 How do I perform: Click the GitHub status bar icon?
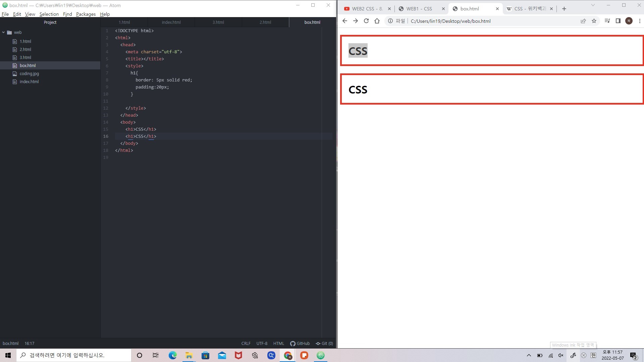(300, 343)
